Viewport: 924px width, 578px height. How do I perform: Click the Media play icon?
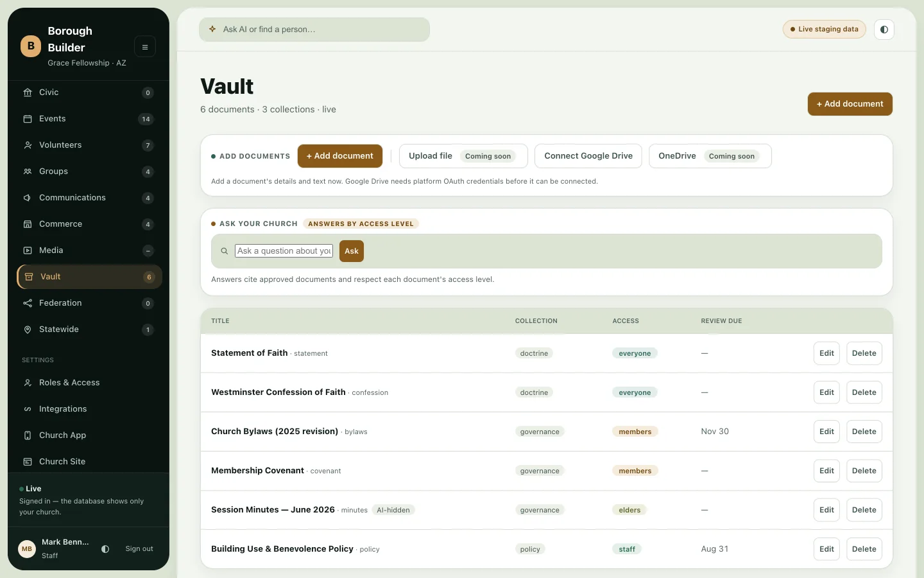28,250
